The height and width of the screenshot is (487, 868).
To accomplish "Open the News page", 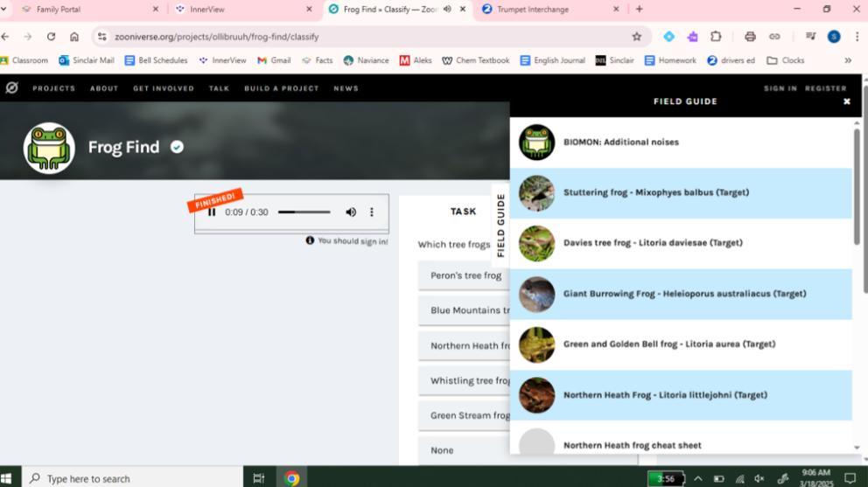I will coord(346,88).
